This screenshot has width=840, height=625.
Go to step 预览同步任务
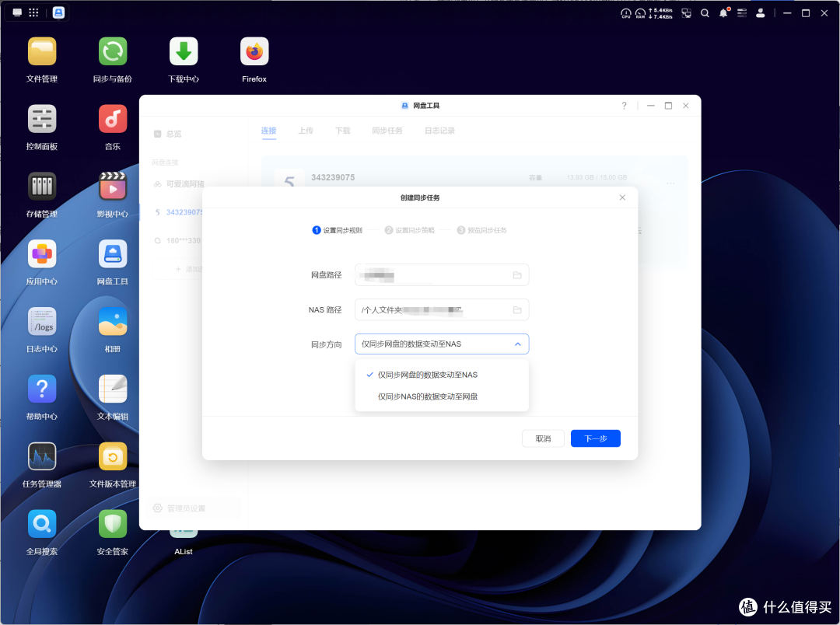pyautogui.click(x=481, y=230)
